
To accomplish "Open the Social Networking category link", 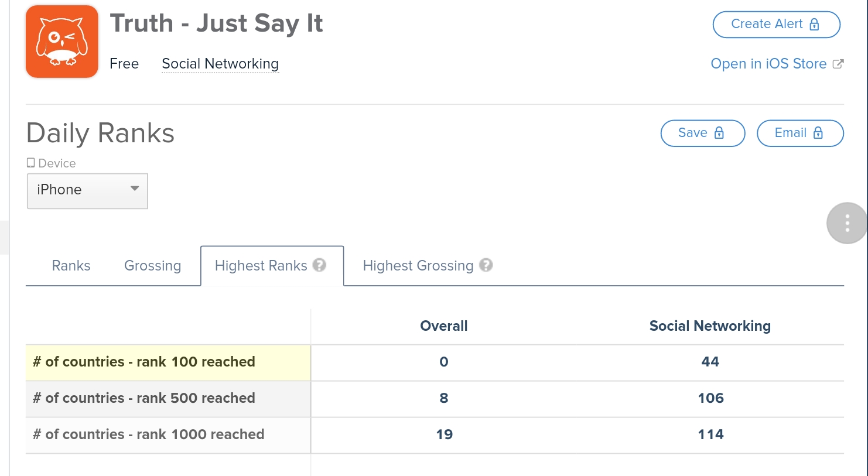I will [220, 64].
